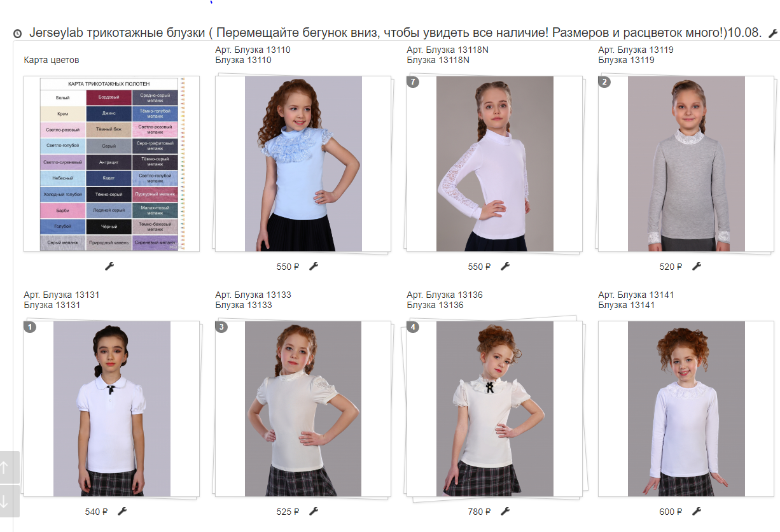Open the Блузка 13118N product photo
The image size is (780, 532).
(495, 164)
